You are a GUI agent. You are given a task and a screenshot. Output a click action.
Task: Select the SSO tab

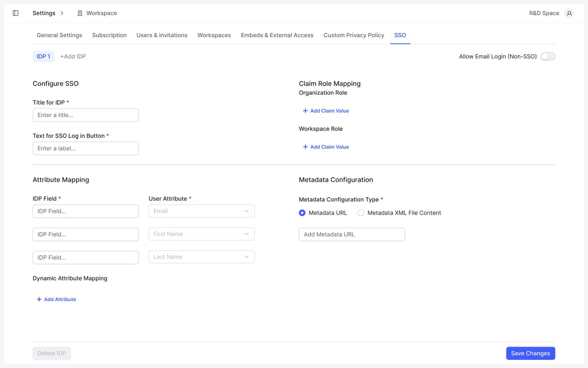point(400,35)
